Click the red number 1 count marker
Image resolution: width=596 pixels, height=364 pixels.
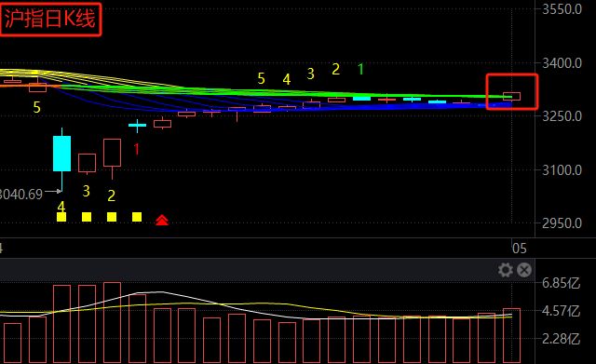coord(137,149)
